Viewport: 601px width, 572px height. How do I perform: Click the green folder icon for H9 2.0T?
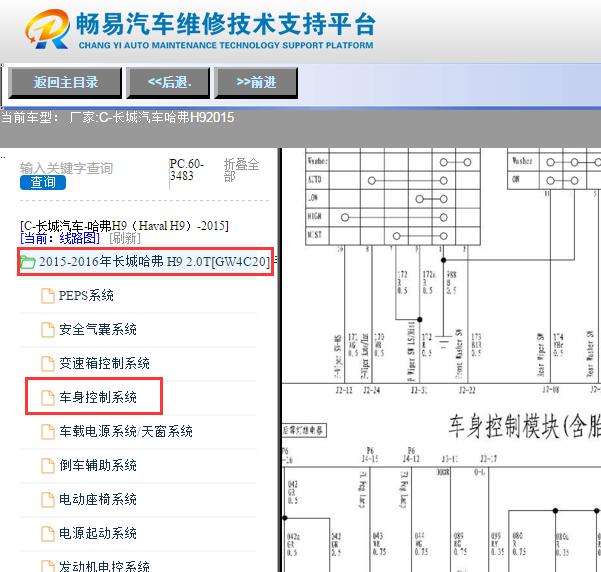tap(27, 262)
